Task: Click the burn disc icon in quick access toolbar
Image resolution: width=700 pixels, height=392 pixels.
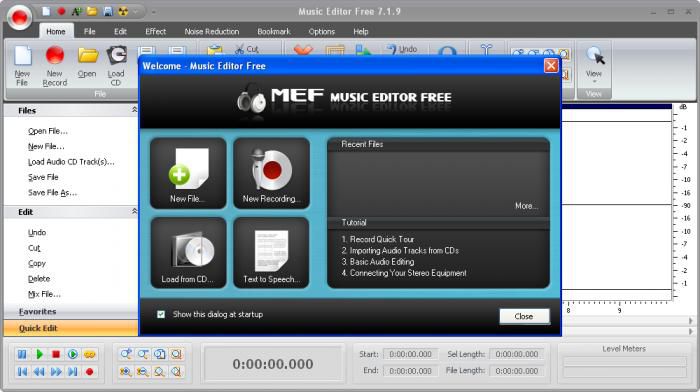Action: click(123, 12)
